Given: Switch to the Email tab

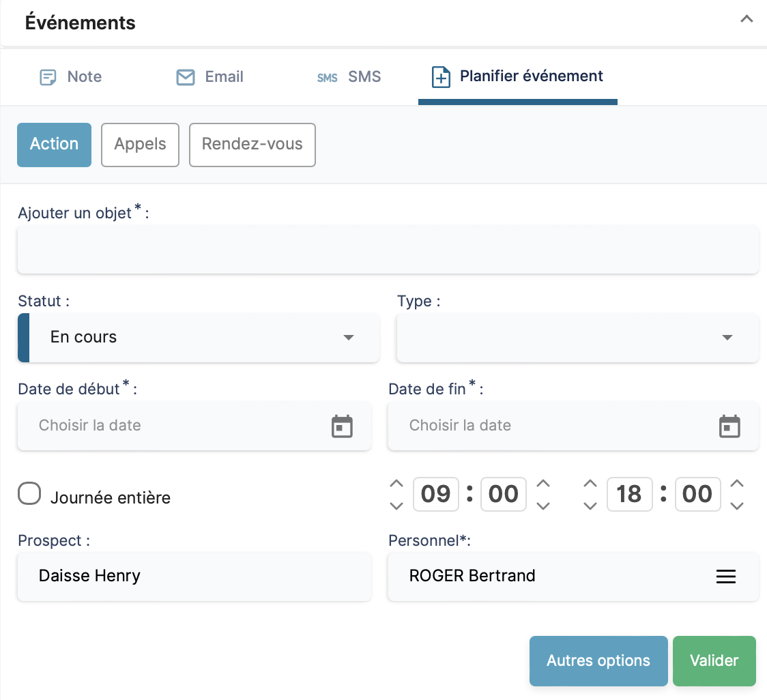Looking at the screenshot, I should pyautogui.click(x=210, y=76).
